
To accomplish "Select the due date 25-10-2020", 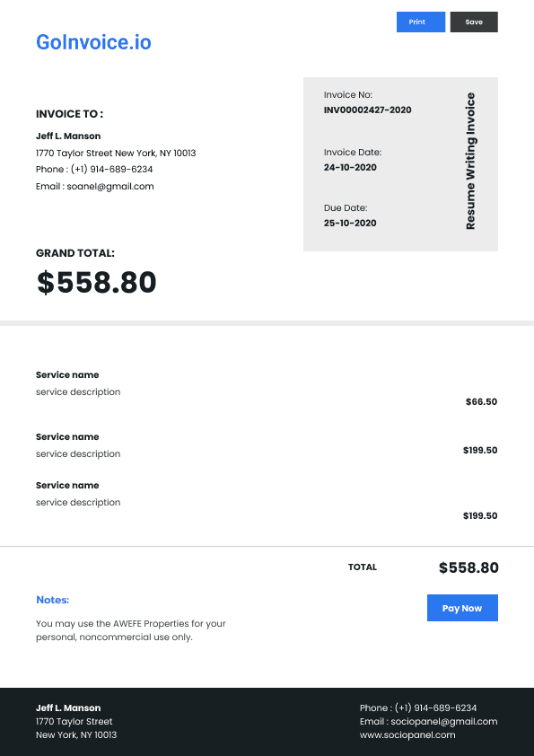I will 350,223.
